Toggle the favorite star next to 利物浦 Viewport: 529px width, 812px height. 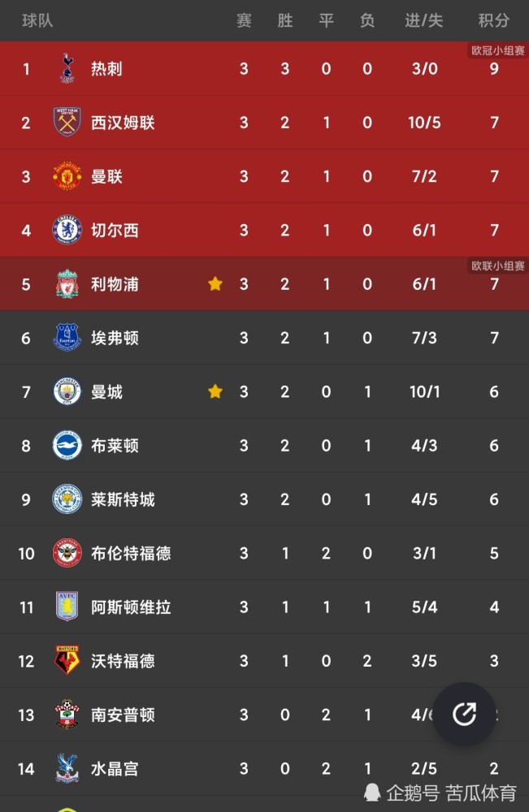coord(215,283)
